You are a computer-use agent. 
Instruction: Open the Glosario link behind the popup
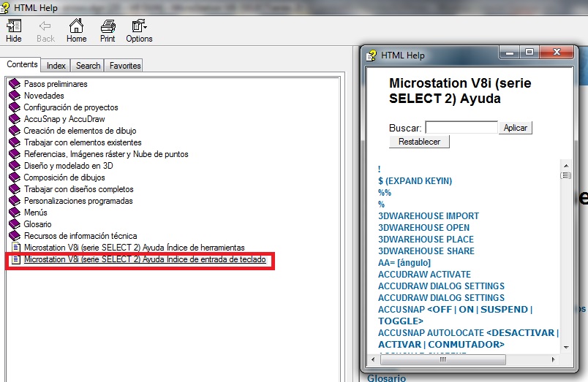(x=386, y=378)
